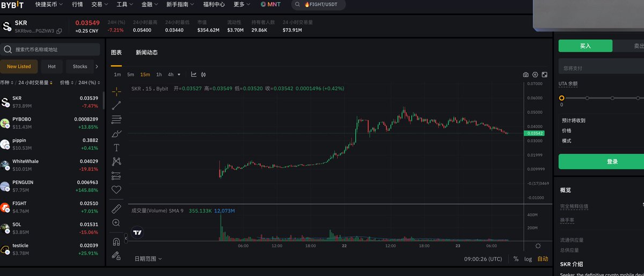Click the SKR token logo in header

(7, 26)
